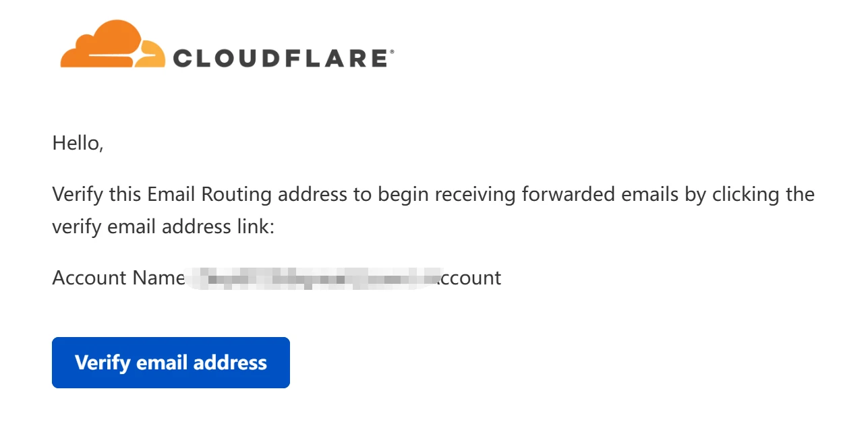The height and width of the screenshot is (424, 868).
Task: Click the "Account Name" label
Action: pos(118,278)
